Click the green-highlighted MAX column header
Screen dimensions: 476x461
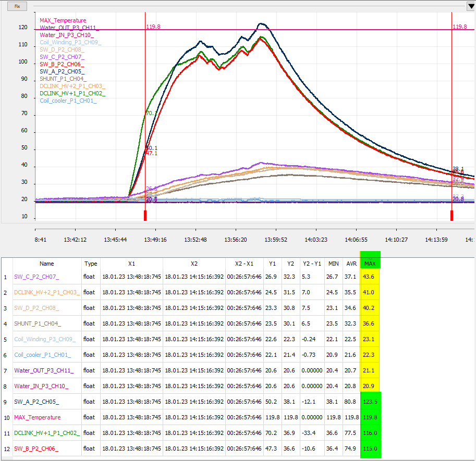click(370, 264)
